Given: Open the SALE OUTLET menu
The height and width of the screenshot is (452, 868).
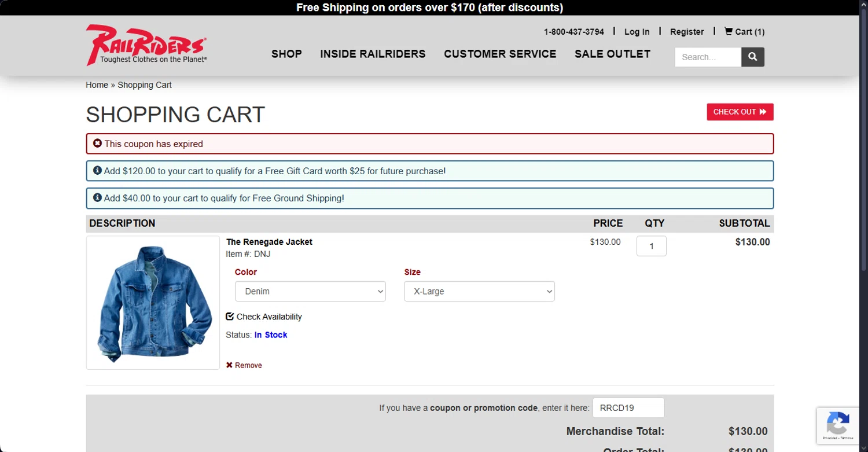Looking at the screenshot, I should [x=612, y=54].
